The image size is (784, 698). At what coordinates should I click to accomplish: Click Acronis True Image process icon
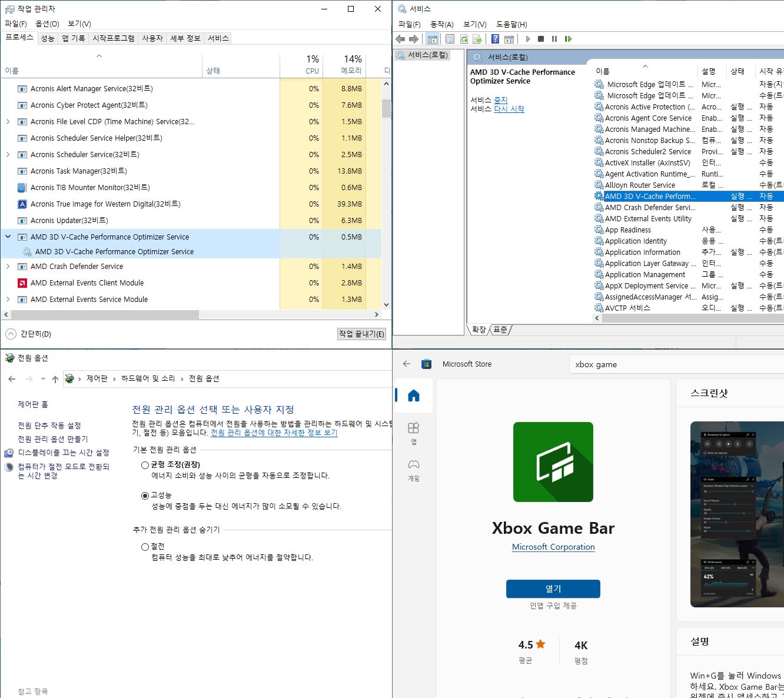(x=22, y=204)
